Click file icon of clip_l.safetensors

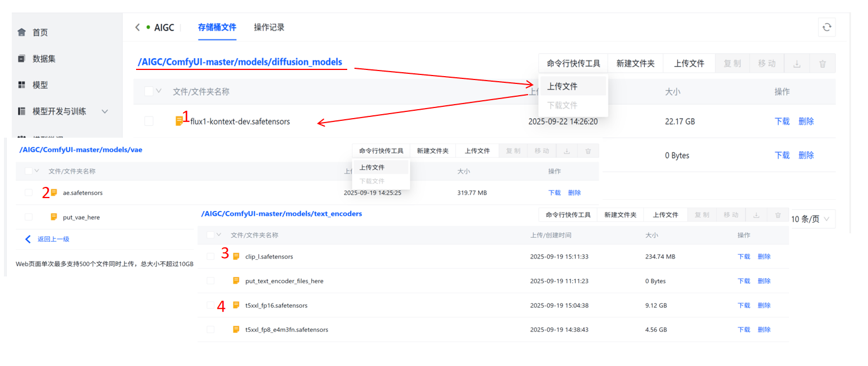[236, 256]
